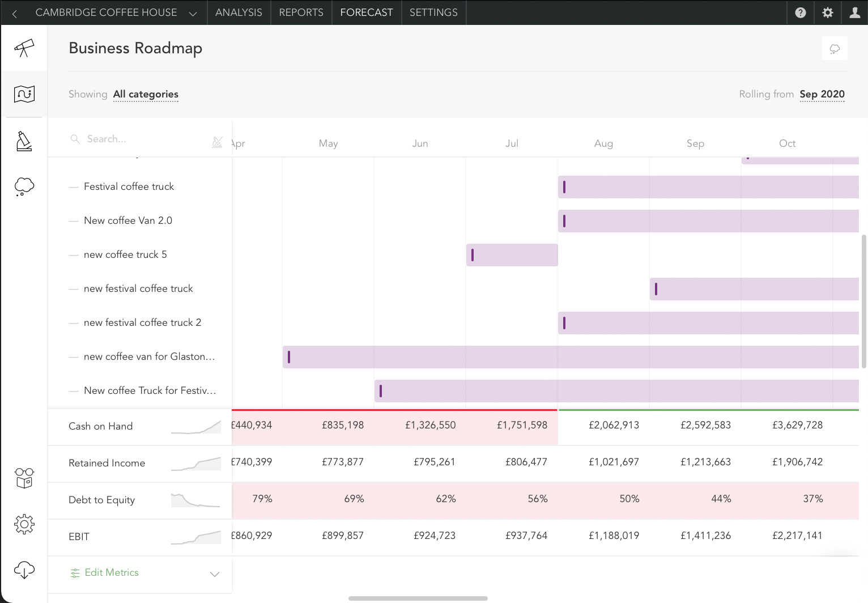Click the horizontal scrollbar at the bottom
Screen dimensions: 868x603
418,598
